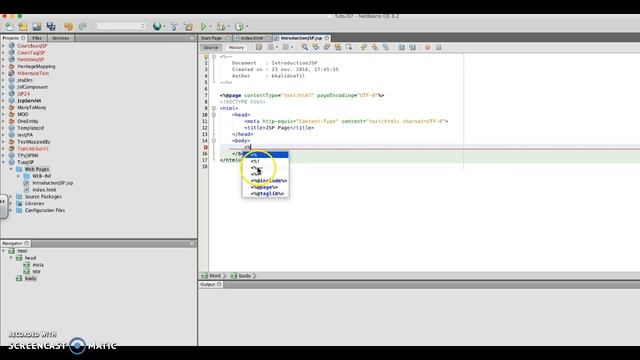This screenshot has height=360, width=640.
Task: Collapse the code fold at the html tag line
Action: tap(214, 108)
